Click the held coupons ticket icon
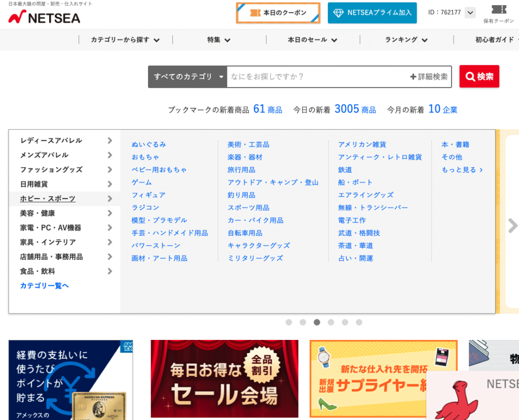This screenshot has width=519, height=420. (x=499, y=10)
